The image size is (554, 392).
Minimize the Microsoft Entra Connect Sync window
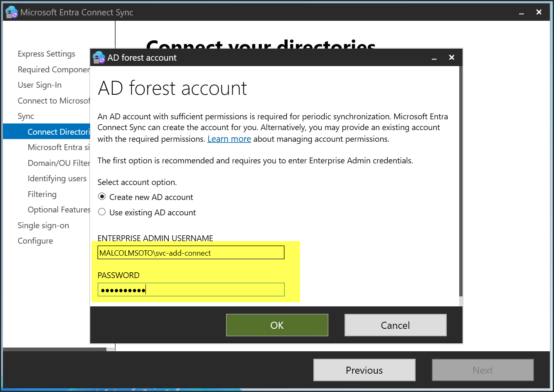522,13
